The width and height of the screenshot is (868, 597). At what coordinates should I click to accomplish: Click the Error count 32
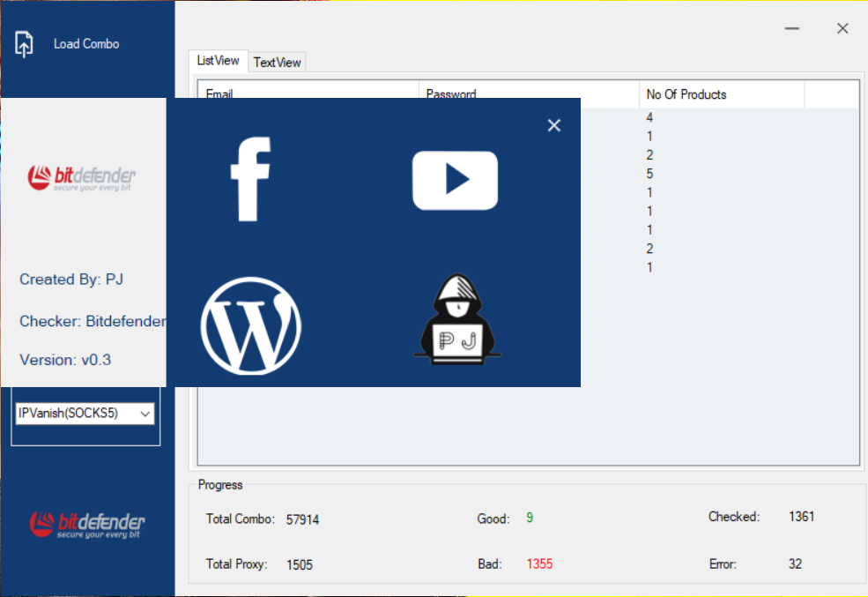coord(796,563)
